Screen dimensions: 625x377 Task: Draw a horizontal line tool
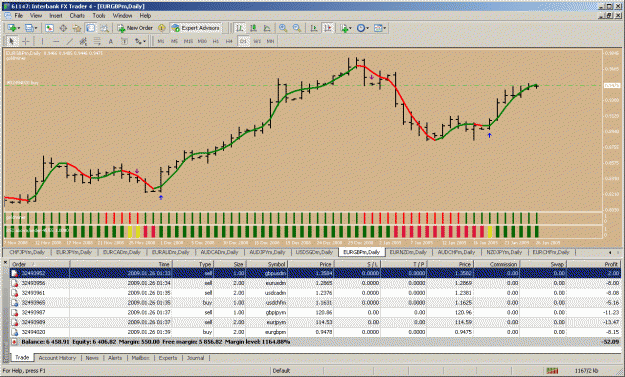56,41
